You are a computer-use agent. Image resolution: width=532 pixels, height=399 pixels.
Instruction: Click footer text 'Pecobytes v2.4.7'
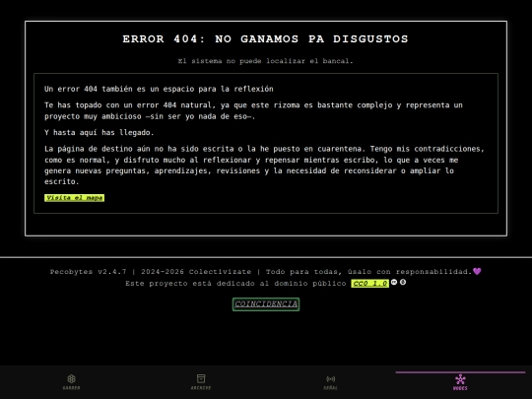point(88,272)
